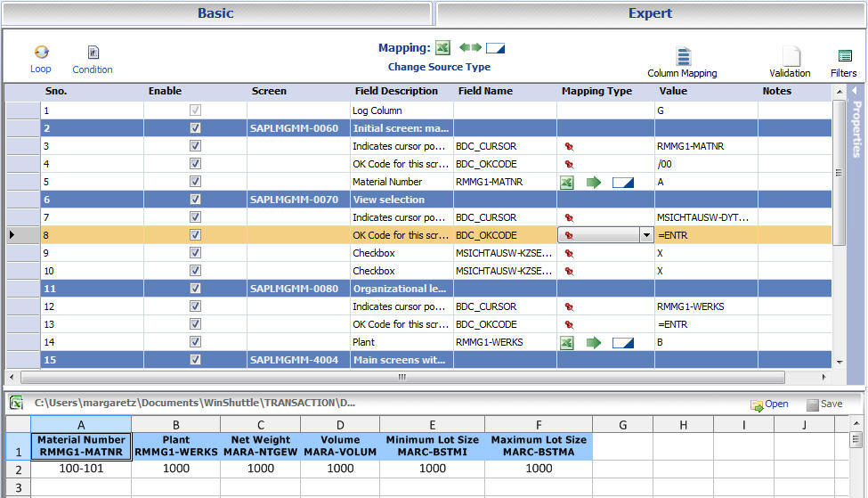Open Mapping Type dropdown in row 8

click(x=646, y=235)
